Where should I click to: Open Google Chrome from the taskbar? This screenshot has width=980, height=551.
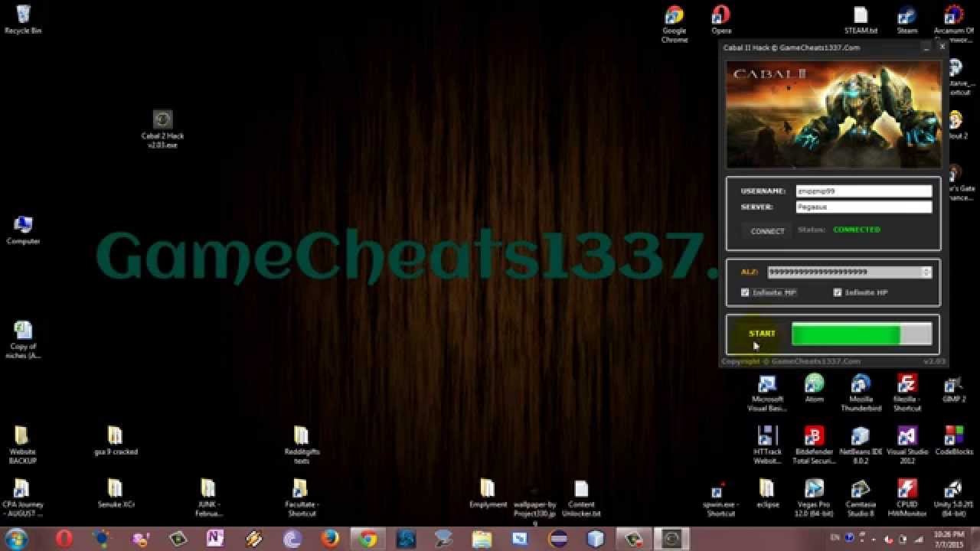(368, 539)
